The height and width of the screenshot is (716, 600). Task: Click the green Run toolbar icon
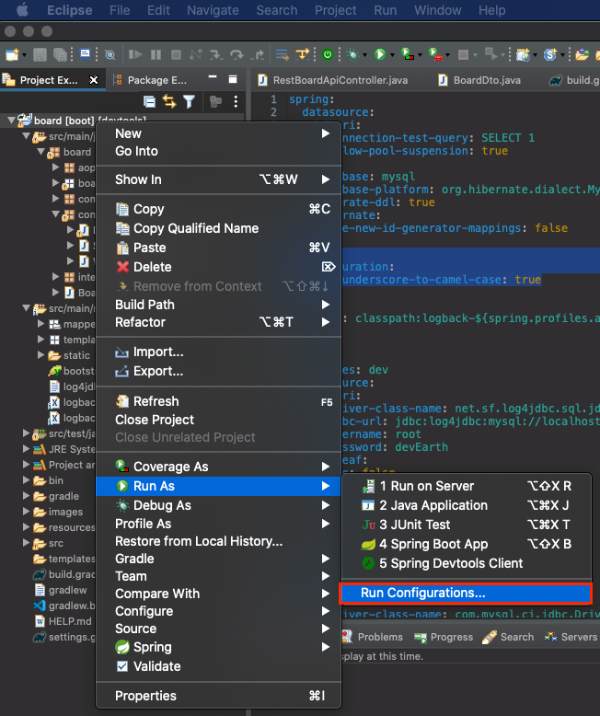pos(380,55)
